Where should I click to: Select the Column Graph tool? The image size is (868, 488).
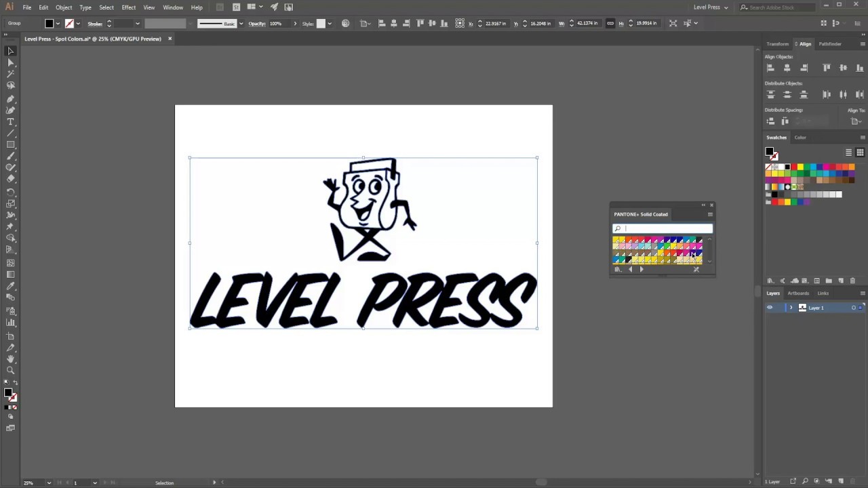click(x=11, y=323)
